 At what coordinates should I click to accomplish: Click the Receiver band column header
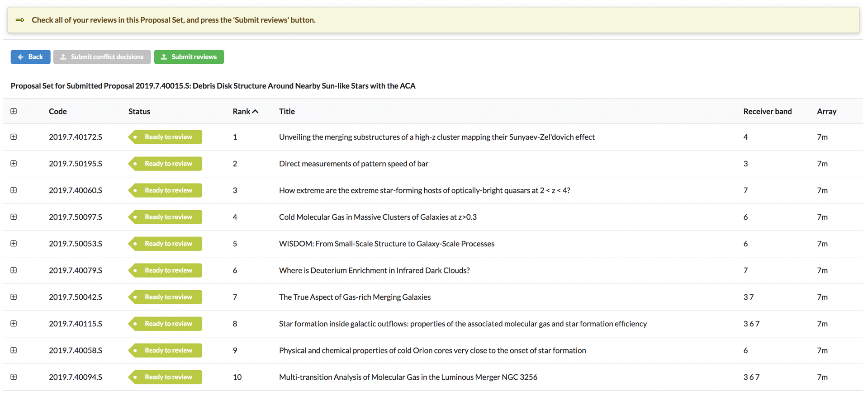(x=767, y=112)
